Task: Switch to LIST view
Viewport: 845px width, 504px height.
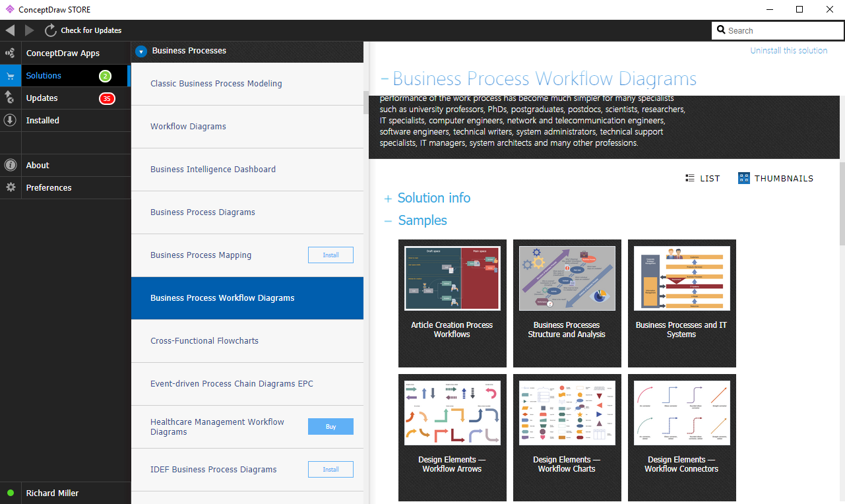Action: tap(703, 178)
